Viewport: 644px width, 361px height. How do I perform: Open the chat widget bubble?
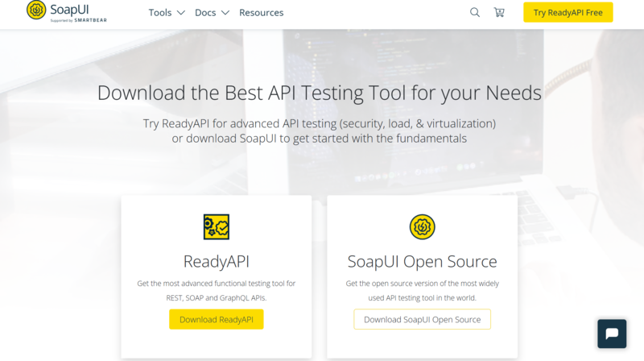612,334
